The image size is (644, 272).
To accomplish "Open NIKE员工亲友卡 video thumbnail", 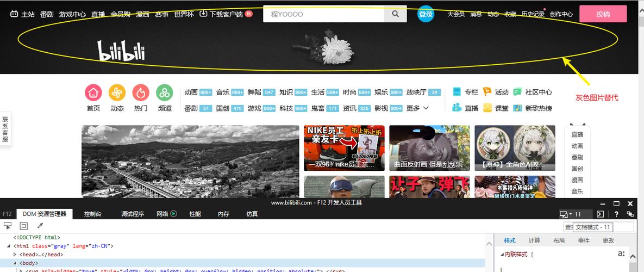I will coord(344,148).
